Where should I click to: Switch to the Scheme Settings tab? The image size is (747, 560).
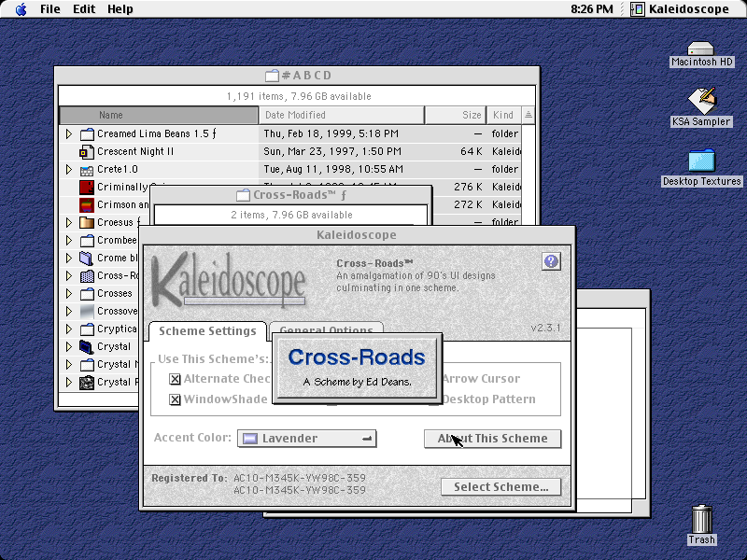tap(207, 331)
